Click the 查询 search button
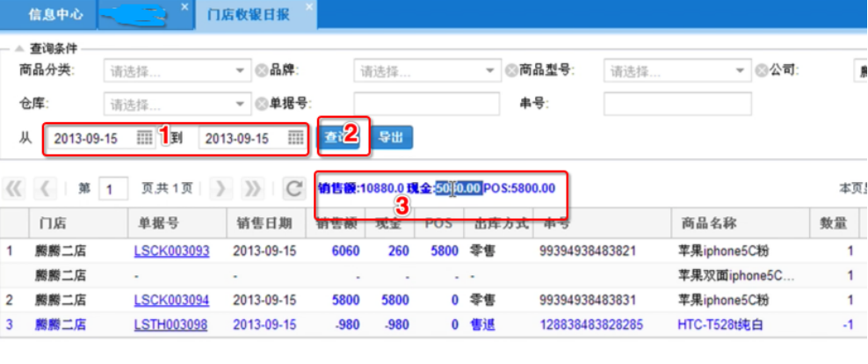 tap(338, 137)
